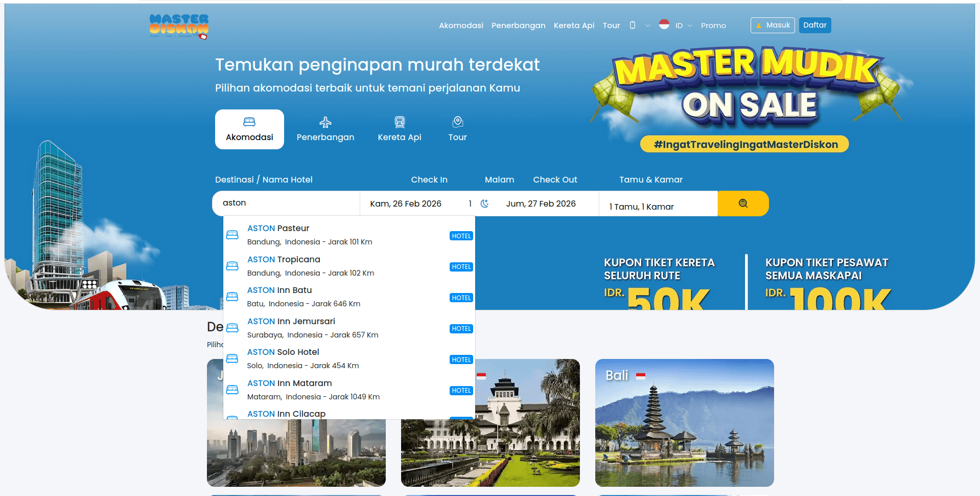980x496 pixels.
Task: Click the yellow search magnifier icon
Action: point(742,203)
